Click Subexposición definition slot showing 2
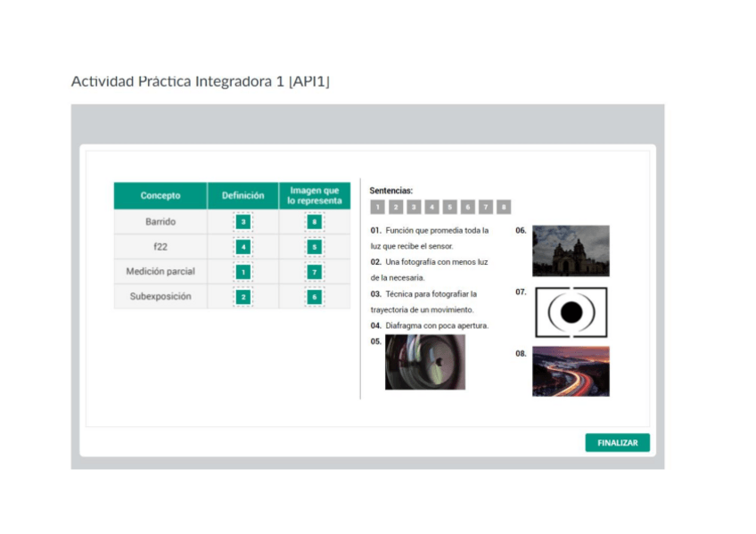The width and height of the screenshot is (756, 534). [243, 296]
